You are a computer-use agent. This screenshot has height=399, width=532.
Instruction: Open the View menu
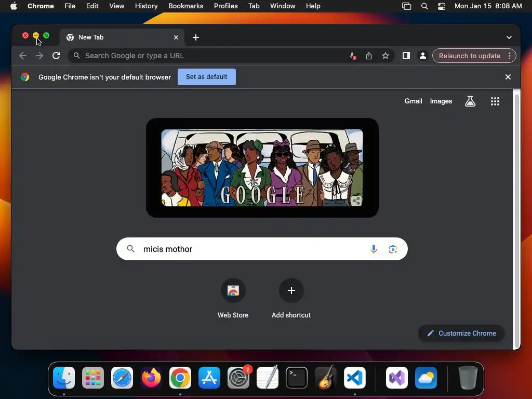click(117, 6)
